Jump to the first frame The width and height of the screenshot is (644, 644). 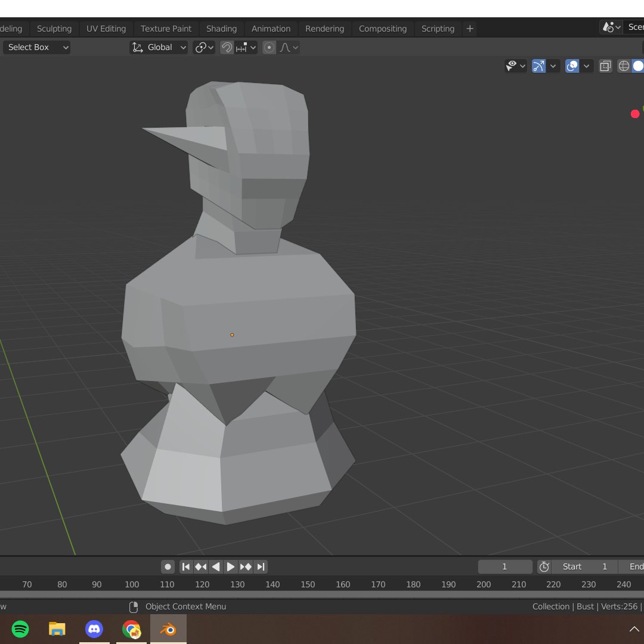tap(185, 567)
